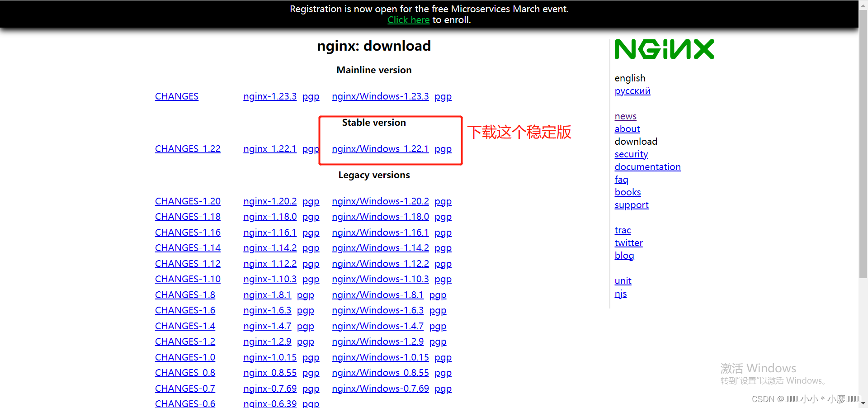
Task: Click the NGINX logo
Action: pos(664,49)
